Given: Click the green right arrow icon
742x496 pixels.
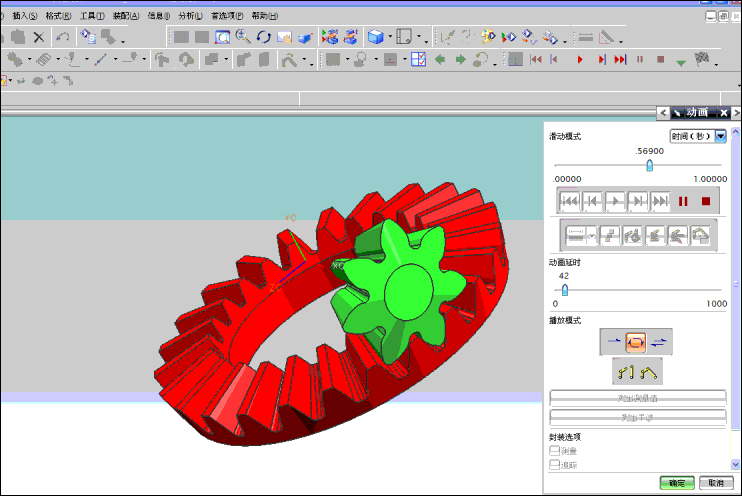Looking at the screenshot, I should (460, 59).
